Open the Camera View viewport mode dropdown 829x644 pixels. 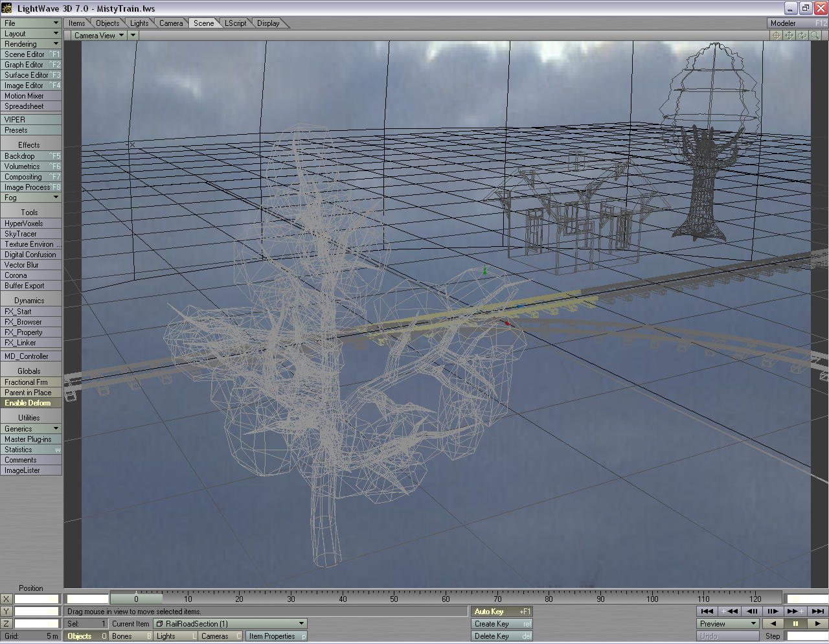pos(99,36)
